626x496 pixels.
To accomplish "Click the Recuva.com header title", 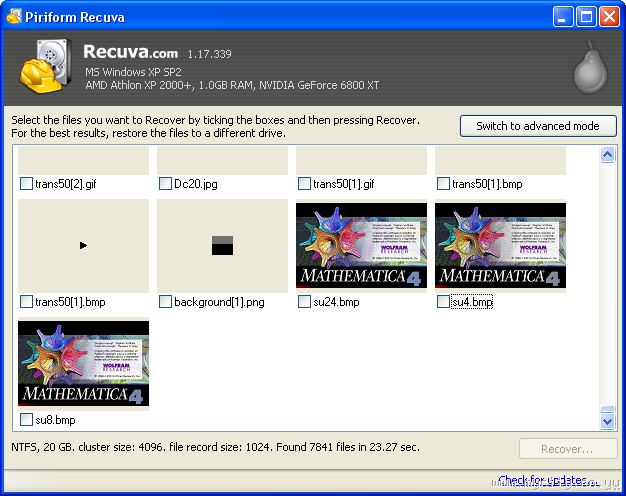I will 131,52.
